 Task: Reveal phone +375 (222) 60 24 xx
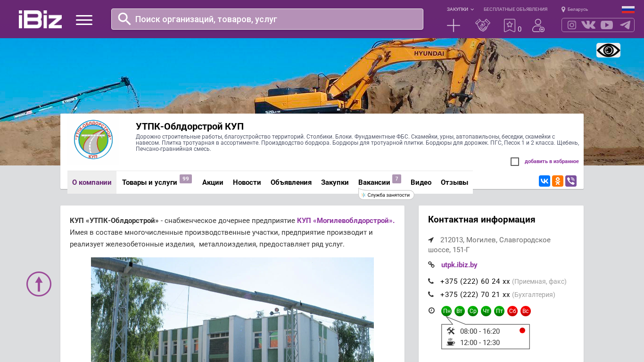click(x=475, y=281)
